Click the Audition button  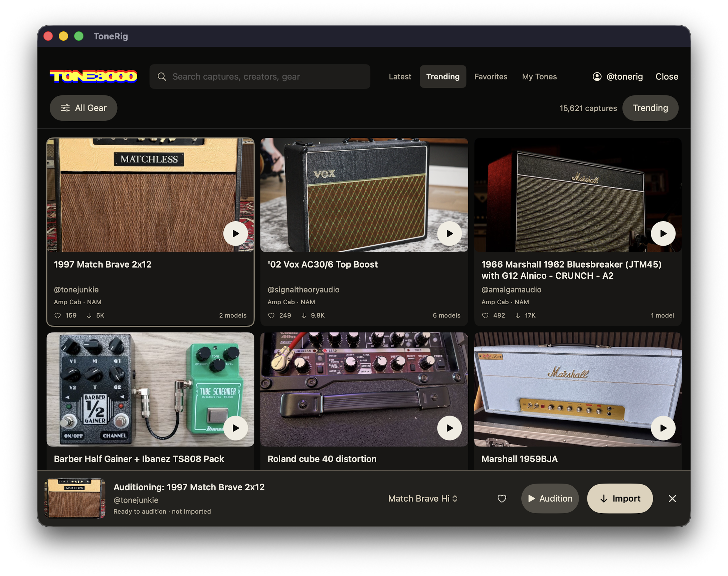tap(550, 498)
